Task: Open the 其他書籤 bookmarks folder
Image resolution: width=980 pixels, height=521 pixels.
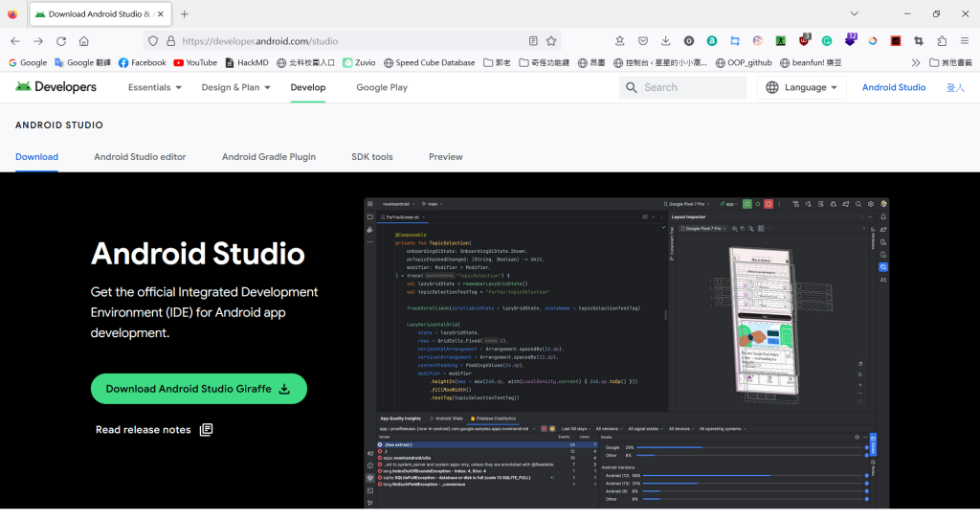Action: coord(950,62)
